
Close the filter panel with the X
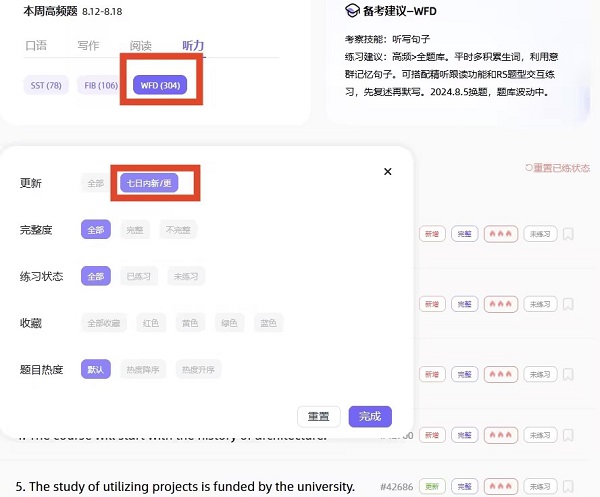click(x=388, y=171)
